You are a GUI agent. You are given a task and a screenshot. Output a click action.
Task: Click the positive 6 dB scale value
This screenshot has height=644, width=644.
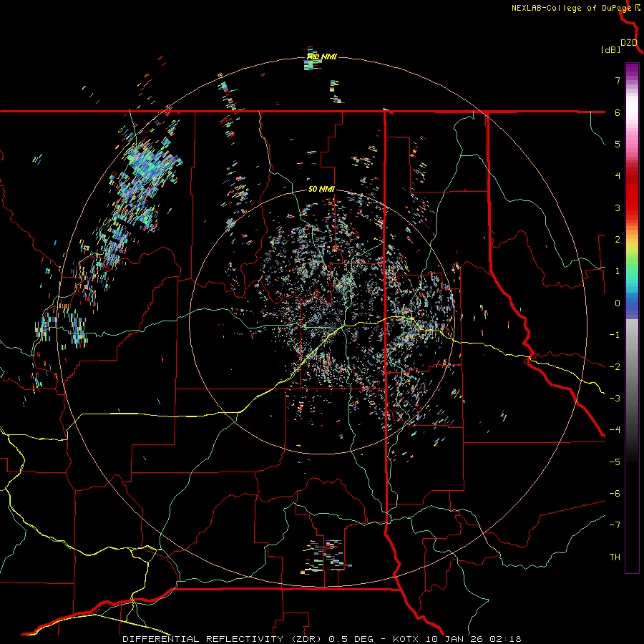[x=618, y=112]
